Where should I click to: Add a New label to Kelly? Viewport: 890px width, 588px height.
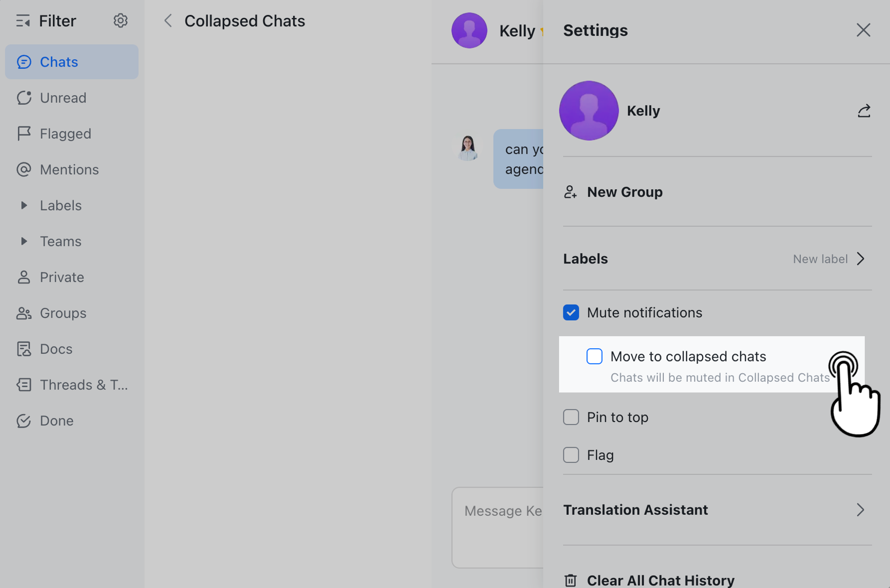point(820,259)
